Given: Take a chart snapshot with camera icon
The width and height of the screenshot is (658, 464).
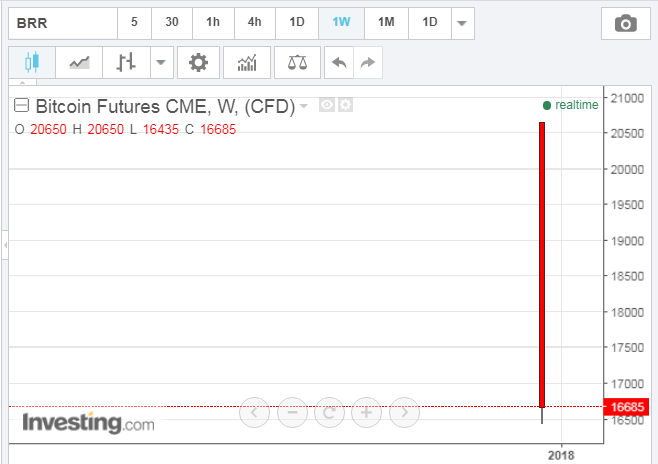Looking at the screenshot, I should pos(625,22).
